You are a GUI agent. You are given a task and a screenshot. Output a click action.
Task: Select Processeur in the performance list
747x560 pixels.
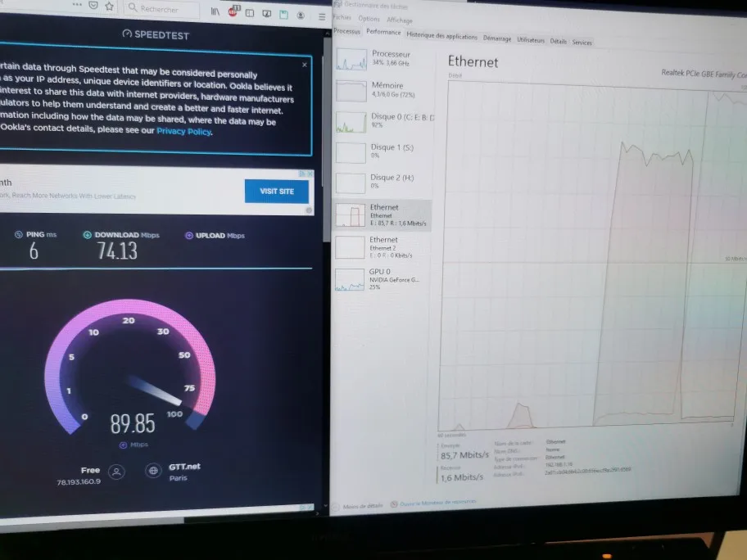(x=383, y=59)
